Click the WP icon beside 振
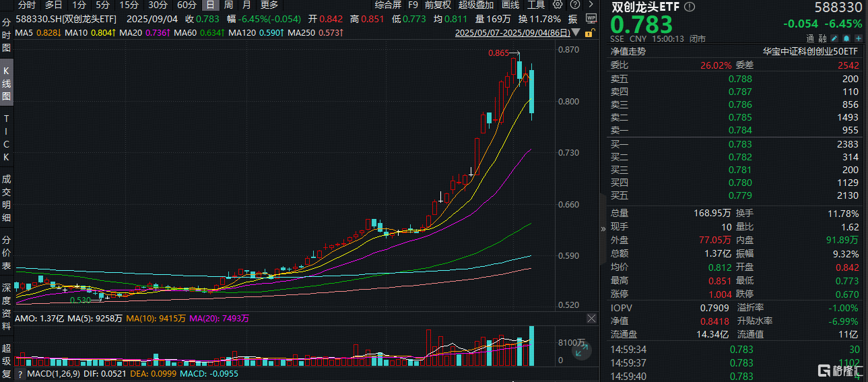The width and height of the screenshot is (868, 382). point(591,19)
